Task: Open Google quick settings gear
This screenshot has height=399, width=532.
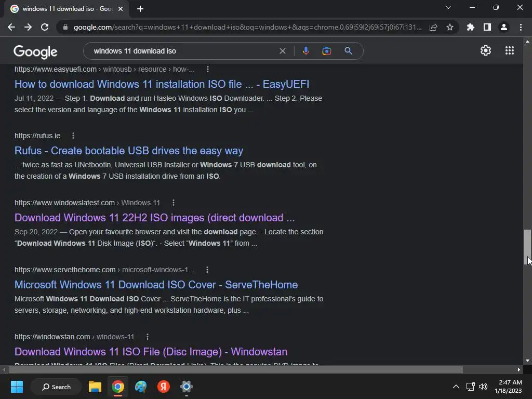Action: pyautogui.click(x=486, y=50)
